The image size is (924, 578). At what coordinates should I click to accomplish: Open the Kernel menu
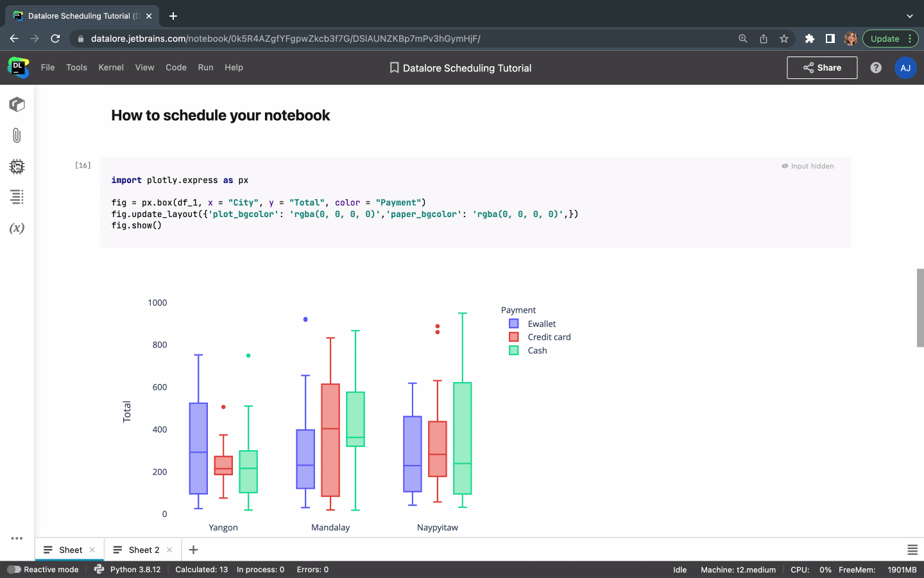pyautogui.click(x=111, y=67)
